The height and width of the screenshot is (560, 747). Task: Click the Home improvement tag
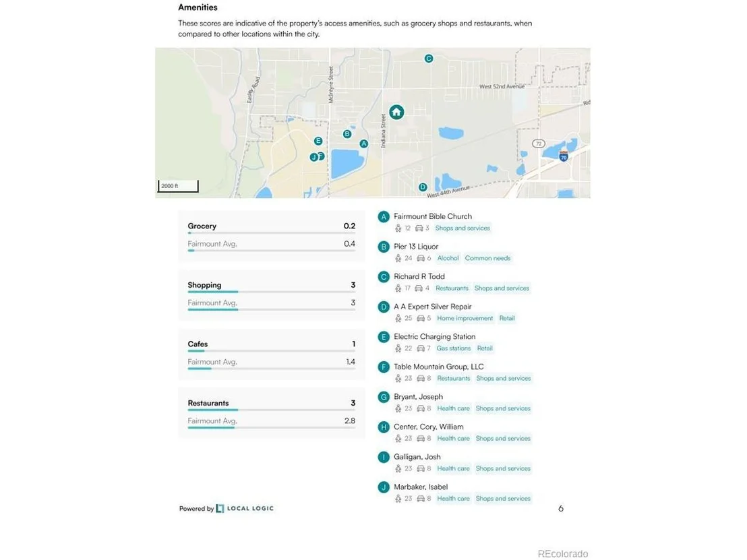click(x=465, y=318)
